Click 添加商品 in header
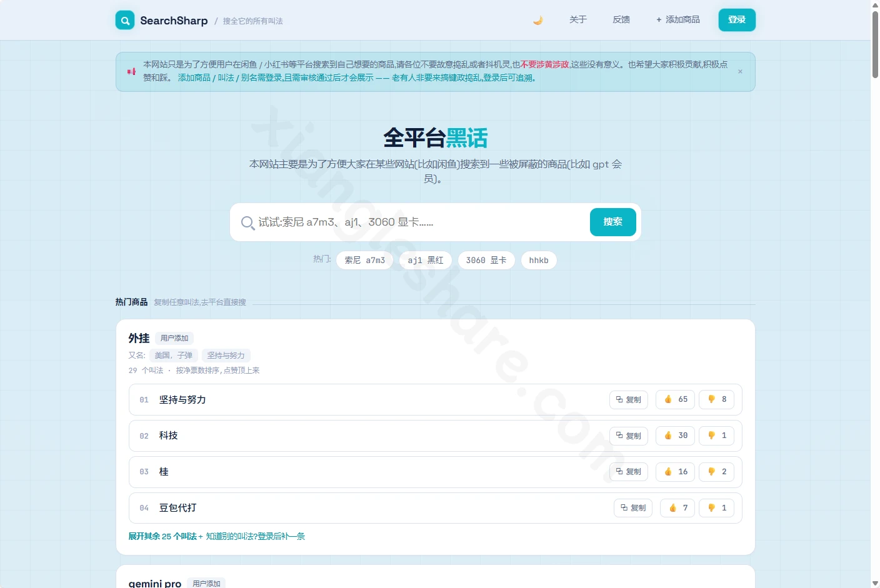Viewport: 880px width, 588px height. (x=678, y=20)
